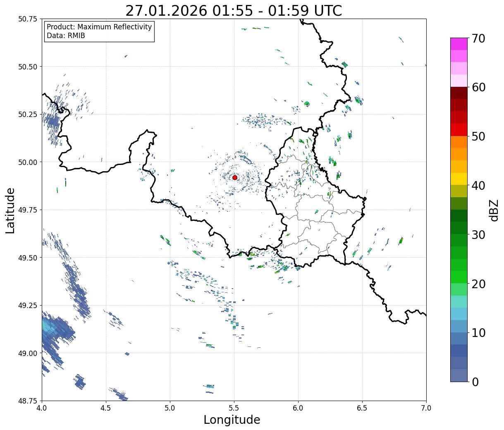Click the colorbar tick label 60

pyautogui.click(x=478, y=87)
